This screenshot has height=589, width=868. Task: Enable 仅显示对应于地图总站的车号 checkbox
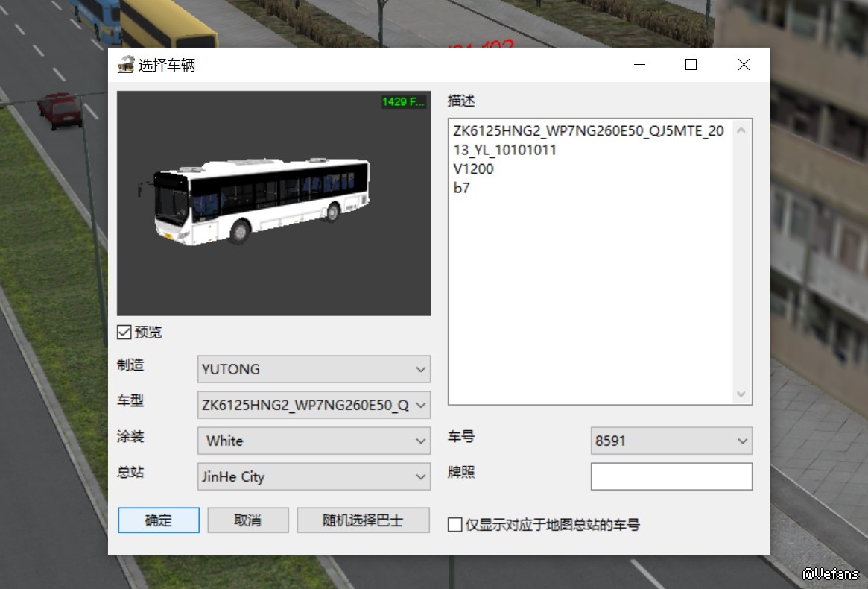[455, 525]
